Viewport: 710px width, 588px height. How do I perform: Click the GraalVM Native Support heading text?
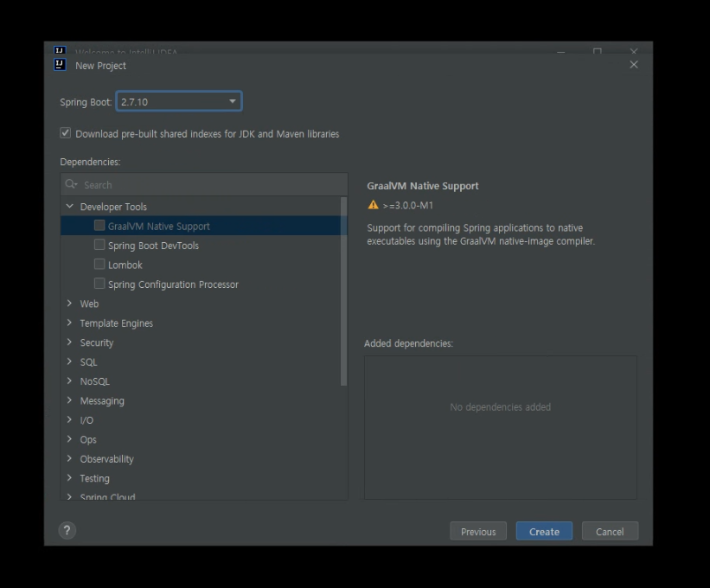point(423,186)
